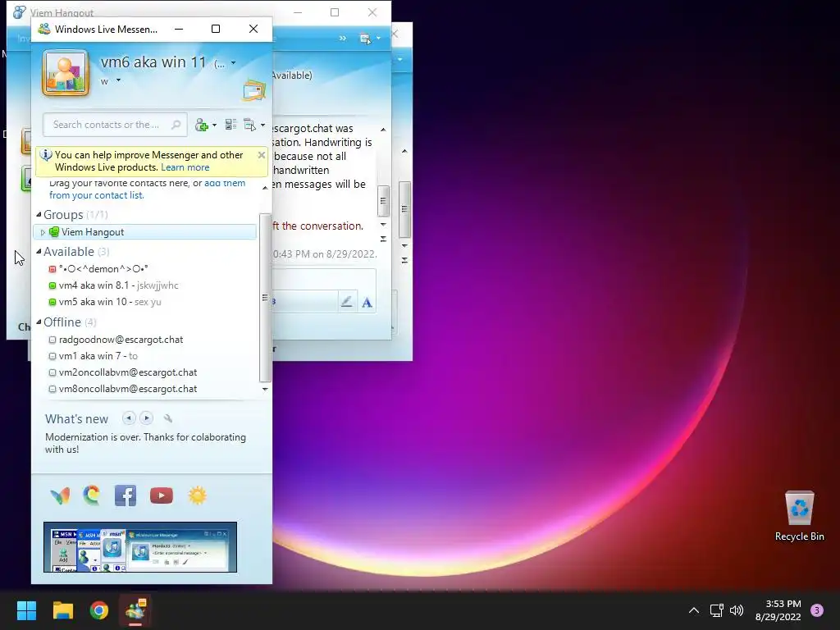The height and width of the screenshot is (630, 840).
Task: Click status icon of vm4 aka win 8.1
Action: click(52, 285)
